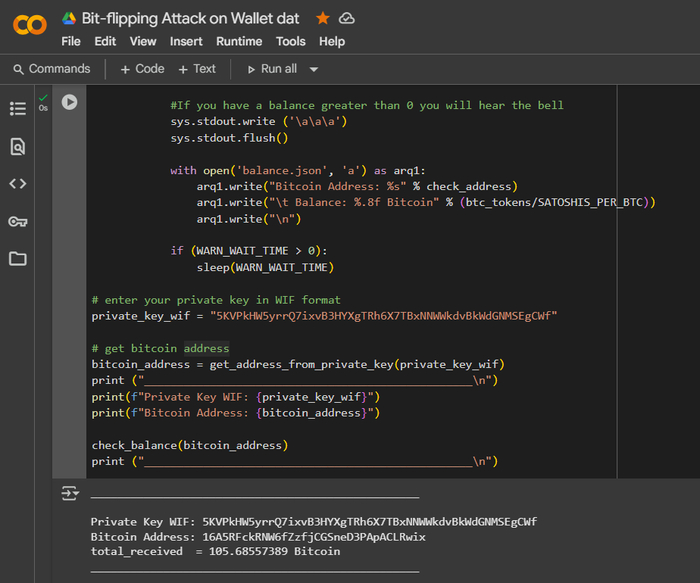Screen dimensions: 700x583
Task: Open the Files folder icon
Action: pos(17,259)
